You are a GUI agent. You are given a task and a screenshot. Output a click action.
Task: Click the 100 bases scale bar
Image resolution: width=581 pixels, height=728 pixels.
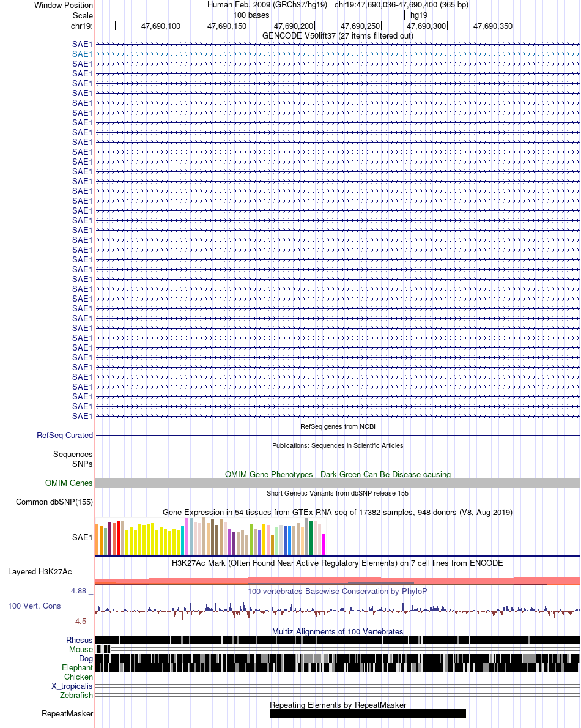pyautogui.click(x=338, y=15)
